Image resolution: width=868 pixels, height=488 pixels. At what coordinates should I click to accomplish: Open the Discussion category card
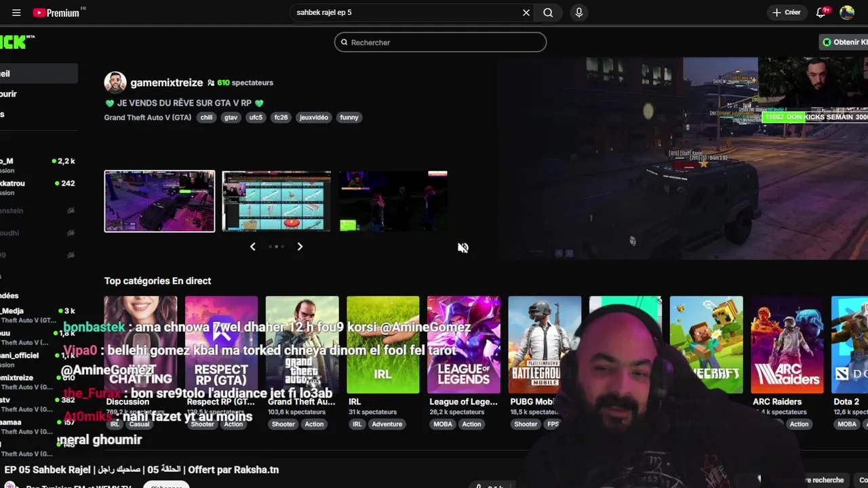(x=140, y=344)
